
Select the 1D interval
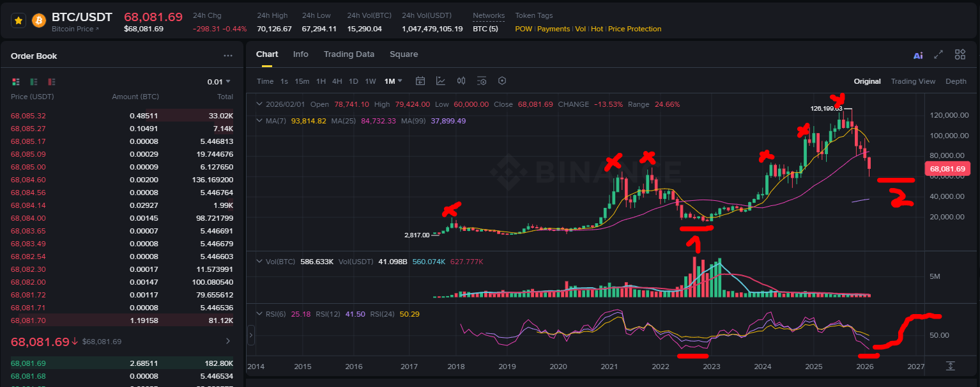point(353,81)
